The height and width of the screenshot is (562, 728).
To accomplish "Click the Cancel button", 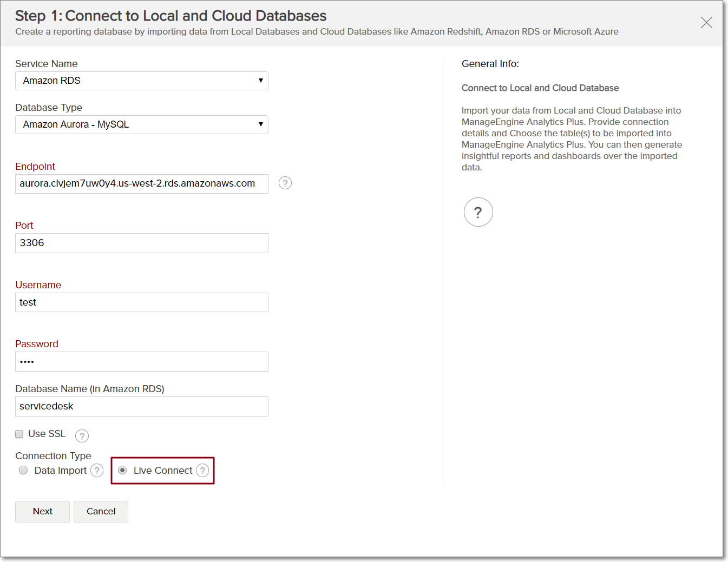I will pos(101,512).
